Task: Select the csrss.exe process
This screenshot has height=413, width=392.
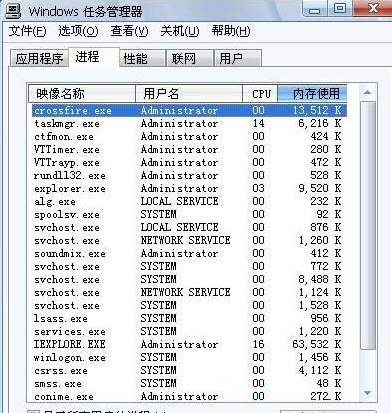Action: point(189,370)
